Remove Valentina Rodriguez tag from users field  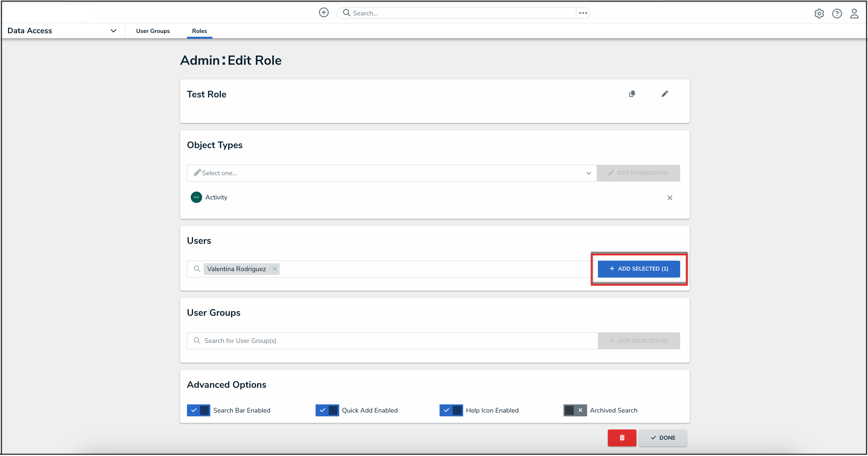(x=275, y=269)
